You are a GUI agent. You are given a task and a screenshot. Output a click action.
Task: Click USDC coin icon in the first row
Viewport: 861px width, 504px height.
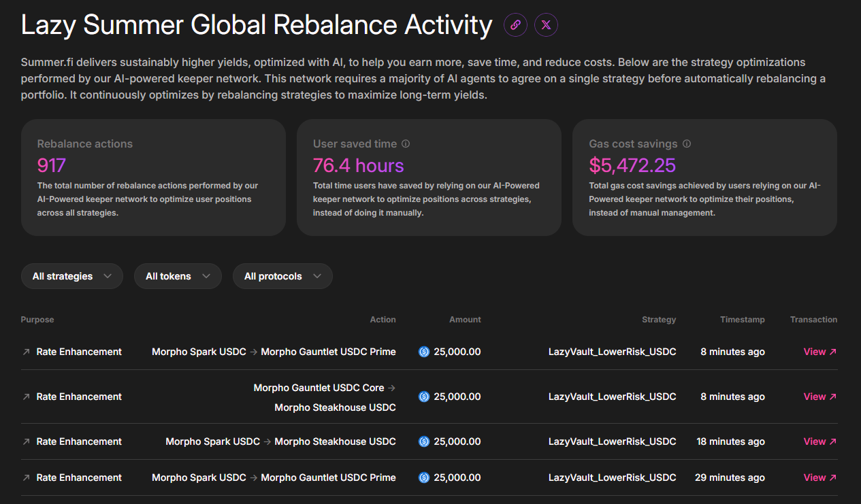[424, 352]
